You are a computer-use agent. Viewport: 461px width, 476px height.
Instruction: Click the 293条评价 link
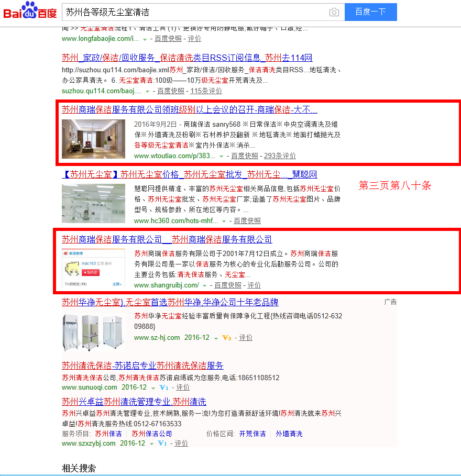[x=280, y=156]
